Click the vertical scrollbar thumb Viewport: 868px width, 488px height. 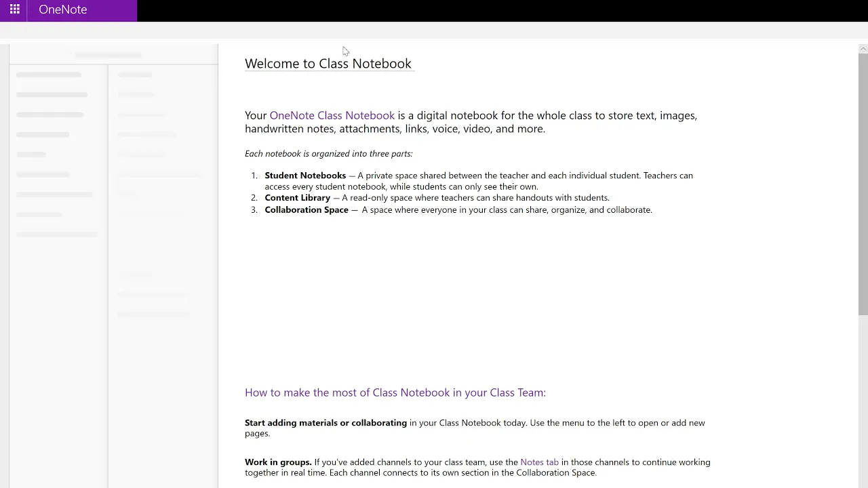pos(863,183)
